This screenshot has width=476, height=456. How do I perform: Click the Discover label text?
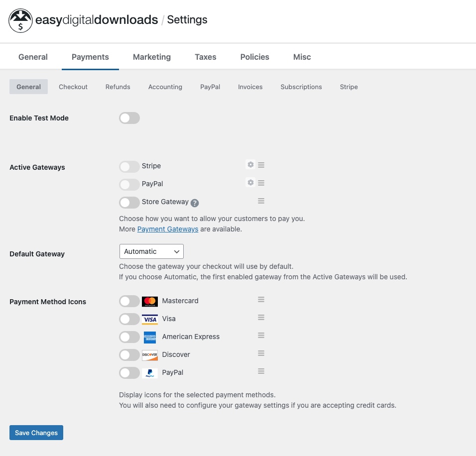[176, 354]
